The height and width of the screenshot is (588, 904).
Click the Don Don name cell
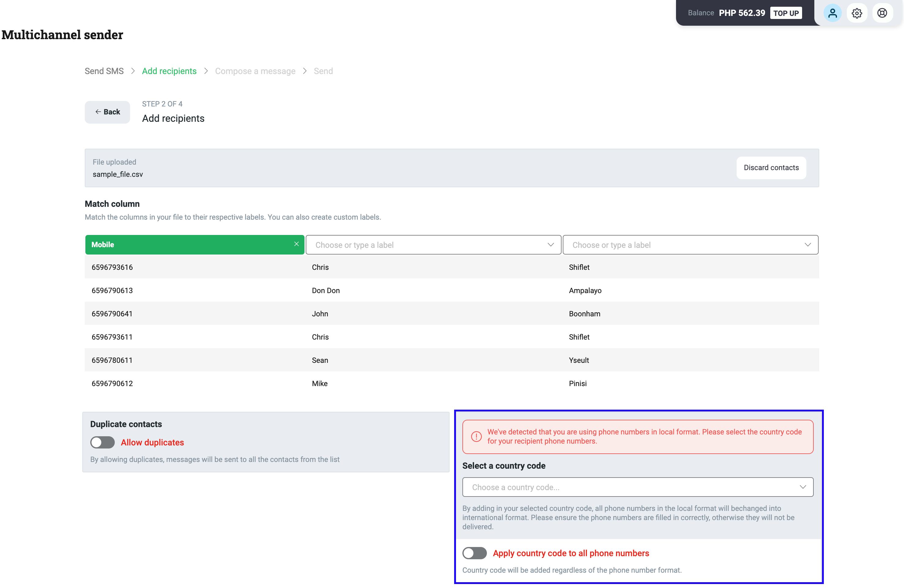326,290
